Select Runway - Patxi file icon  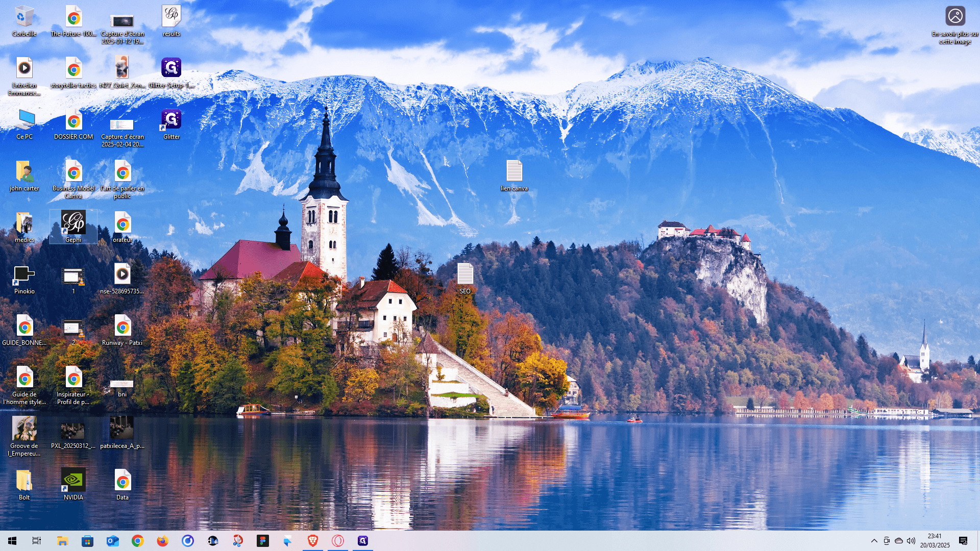[x=122, y=326]
